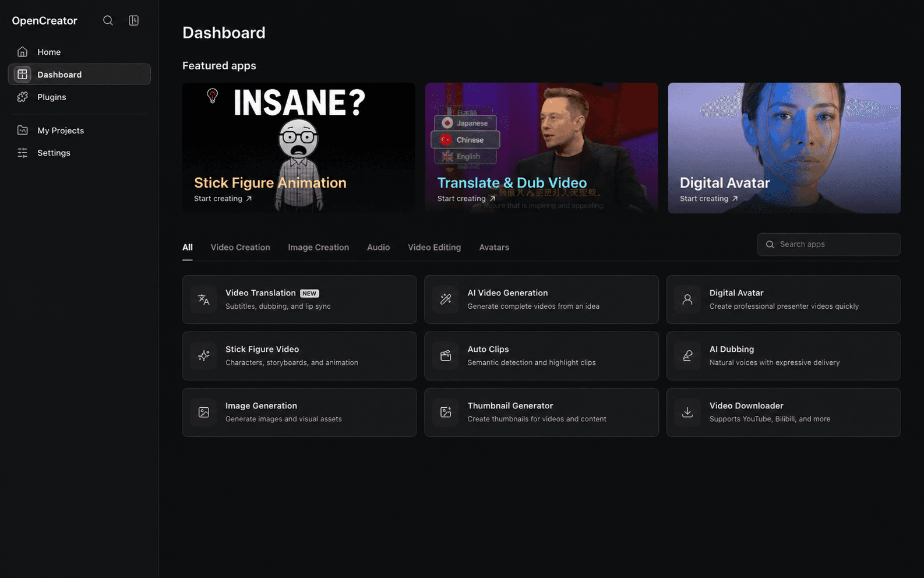Viewport: 924px width, 578px height.
Task: Open the Video Editing tab
Action: pyautogui.click(x=434, y=248)
